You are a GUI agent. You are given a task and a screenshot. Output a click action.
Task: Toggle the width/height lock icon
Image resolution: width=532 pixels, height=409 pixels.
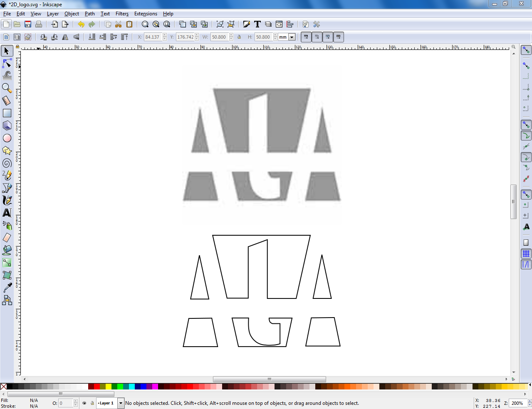239,37
